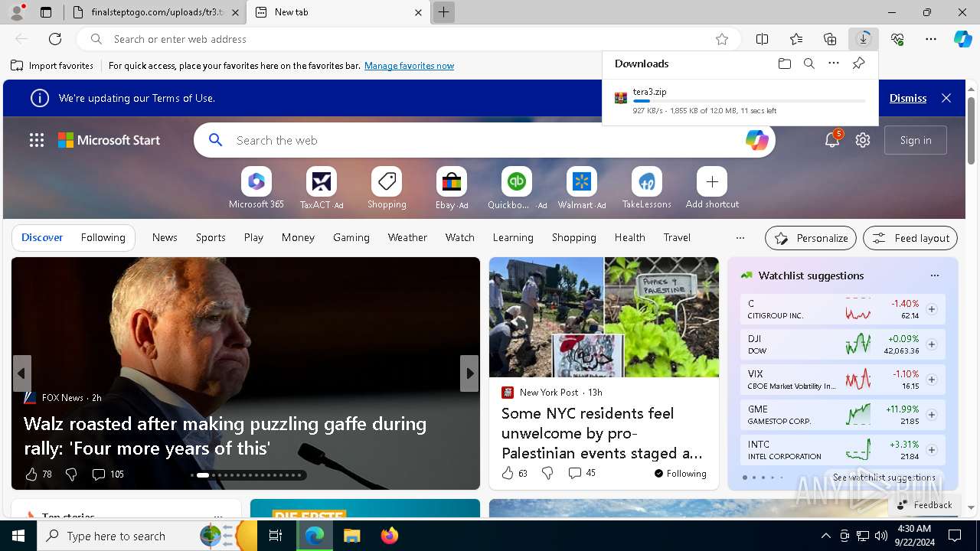Open Firefox from the taskbar
980x551 pixels.
[x=389, y=536]
